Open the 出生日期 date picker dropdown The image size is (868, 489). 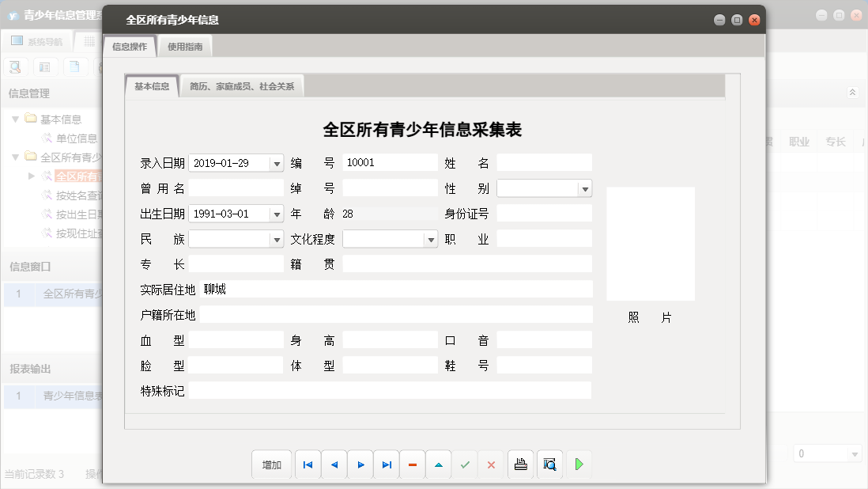pos(276,214)
